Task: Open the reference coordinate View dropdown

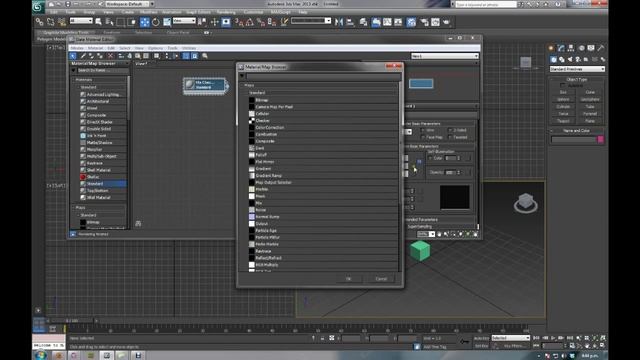Action: [184, 21]
